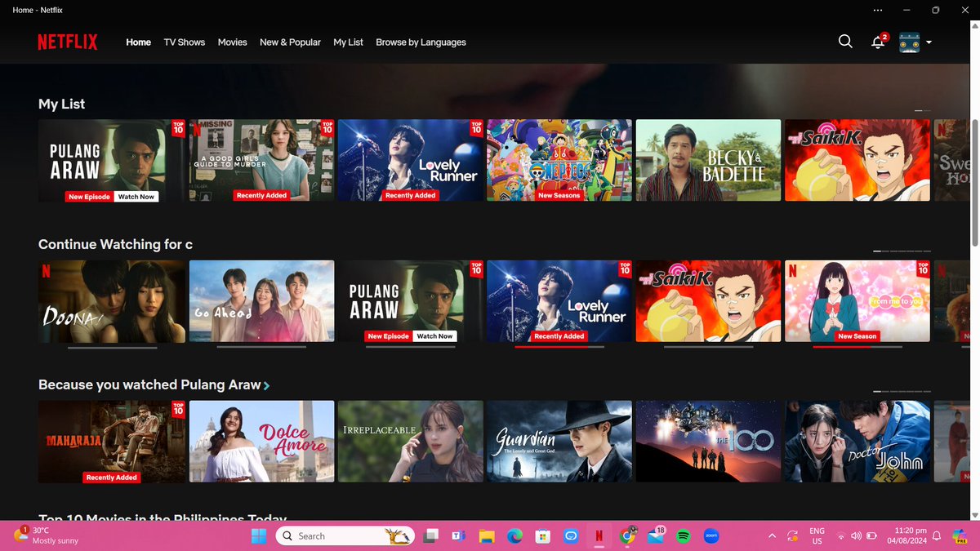Open Becky & Badette thumbnail
The width and height of the screenshot is (980, 551).
tap(709, 160)
